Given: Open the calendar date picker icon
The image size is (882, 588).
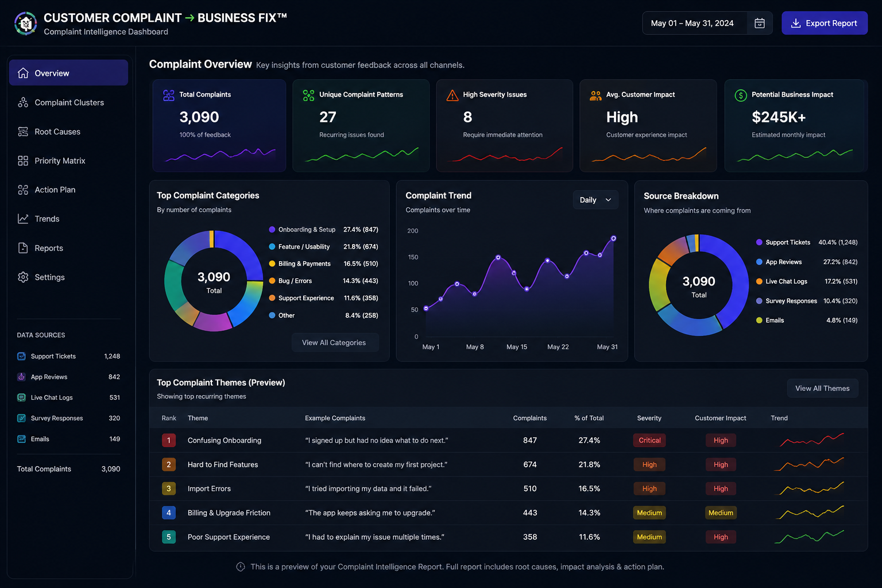Looking at the screenshot, I should (759, 23).
